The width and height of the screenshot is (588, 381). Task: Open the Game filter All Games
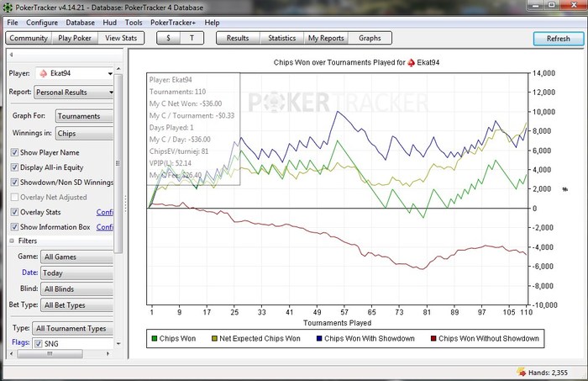pyautogui.click(x=77, y=257)
